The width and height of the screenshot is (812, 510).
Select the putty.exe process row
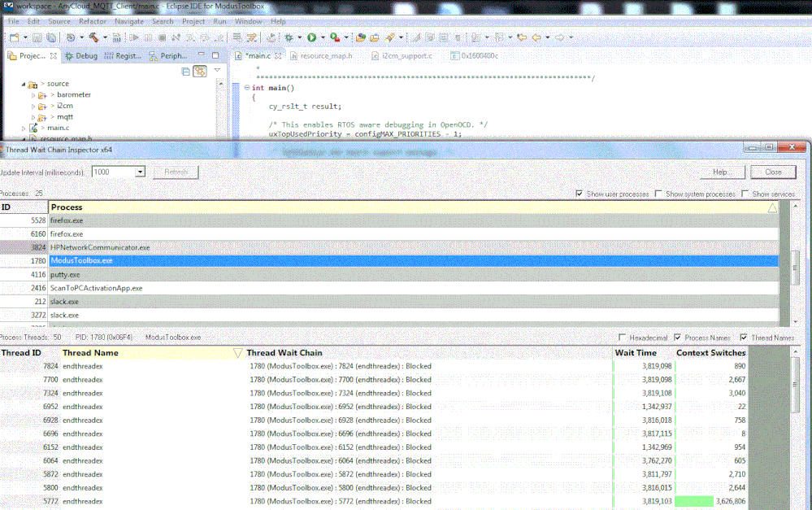(x=389, y=275)
